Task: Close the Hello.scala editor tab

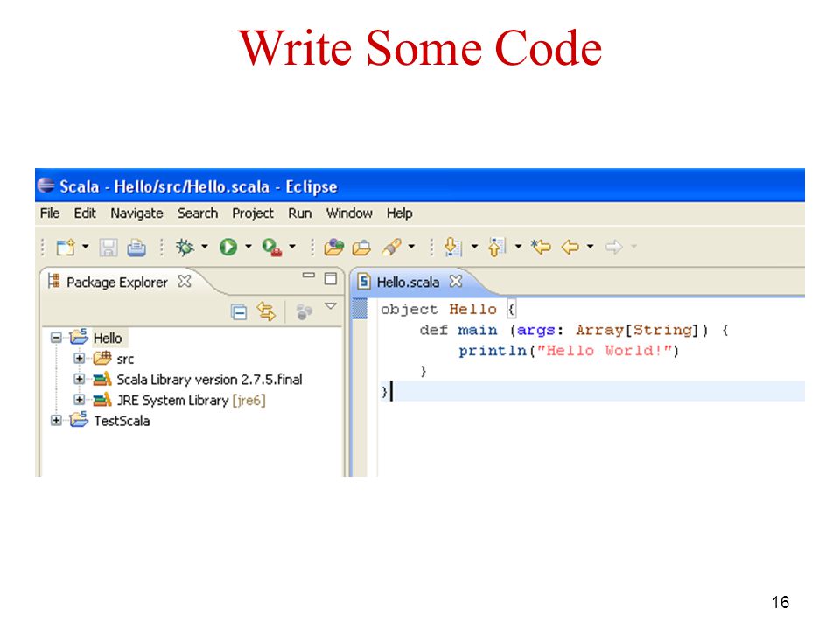Action: tap(456, 281)
